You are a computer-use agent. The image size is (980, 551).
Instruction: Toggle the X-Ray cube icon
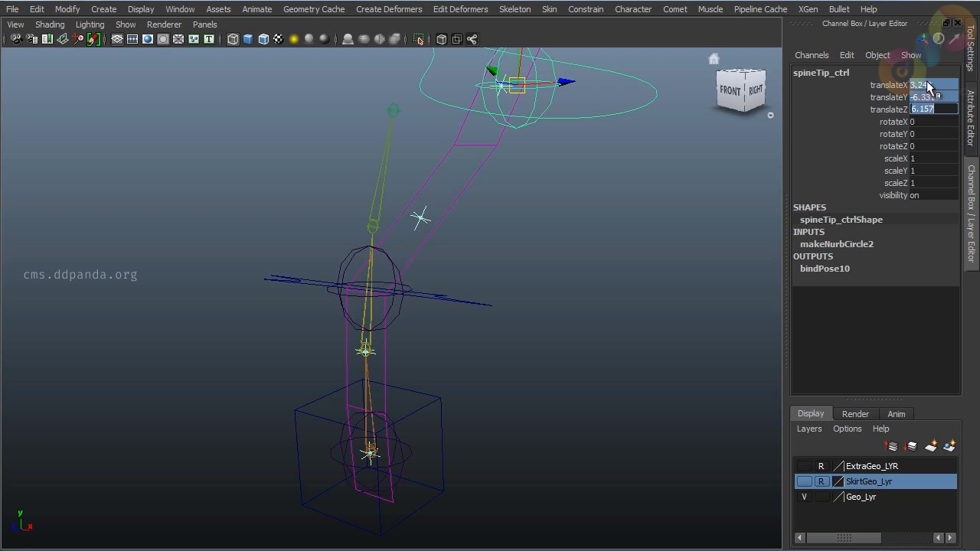(x=442, y=39)
